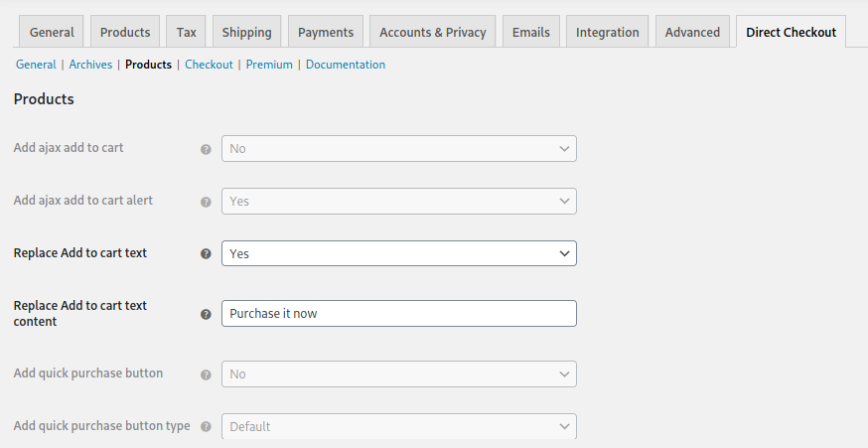Image resolution: width=868 pixels, height=448 pixels.
Task: Open the Add ajax add to cart dropdown
Action: click(398, 148)
